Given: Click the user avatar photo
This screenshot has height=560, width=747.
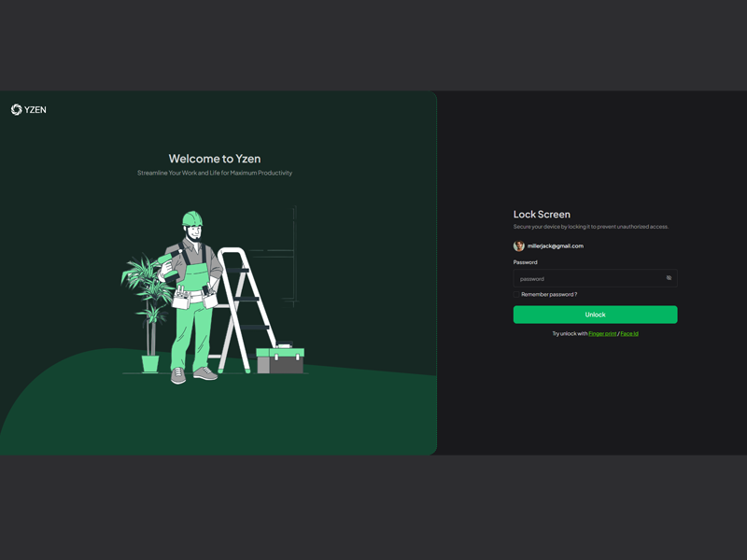Looking at the screenshot, I should (519, 246).
